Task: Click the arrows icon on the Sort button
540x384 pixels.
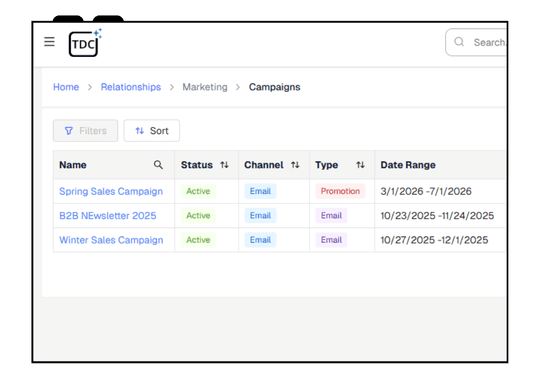Action: tap(139, 131)
